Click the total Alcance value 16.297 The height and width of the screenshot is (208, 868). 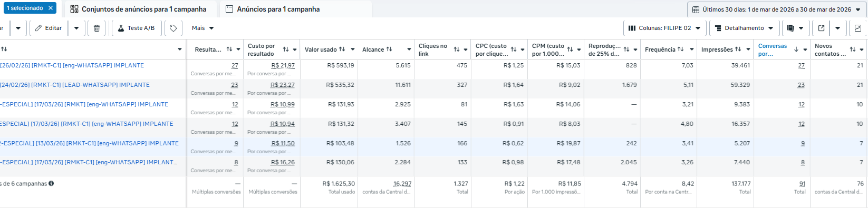coord(402,184)
